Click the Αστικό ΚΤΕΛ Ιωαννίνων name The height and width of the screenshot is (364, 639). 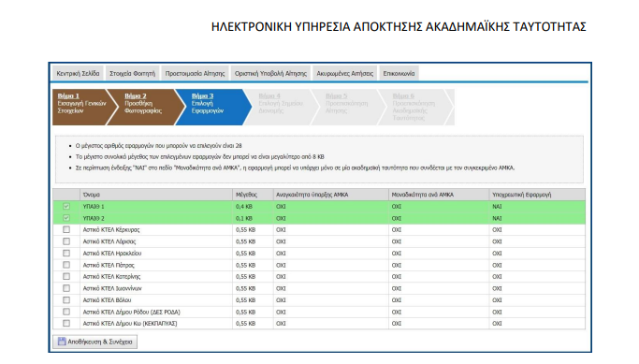(x=112, y=288)
